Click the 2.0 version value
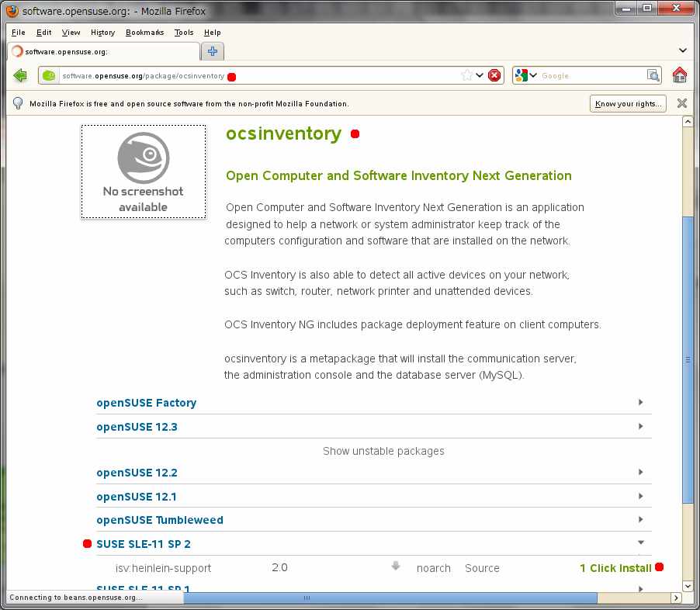Viewport: 700px width, 610px height. 279,567
